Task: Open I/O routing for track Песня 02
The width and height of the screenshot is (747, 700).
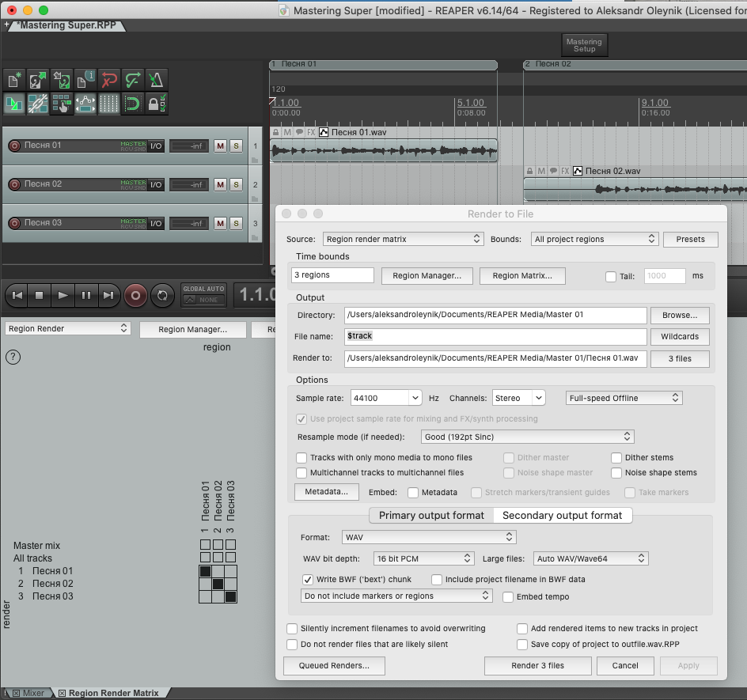Action: pos(156,185)
